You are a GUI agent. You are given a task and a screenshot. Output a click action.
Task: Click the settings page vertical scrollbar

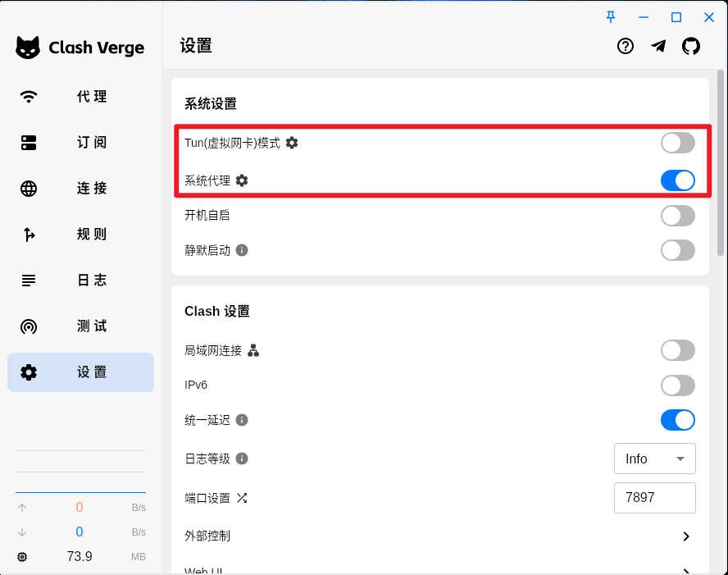[x=720, y=162]
